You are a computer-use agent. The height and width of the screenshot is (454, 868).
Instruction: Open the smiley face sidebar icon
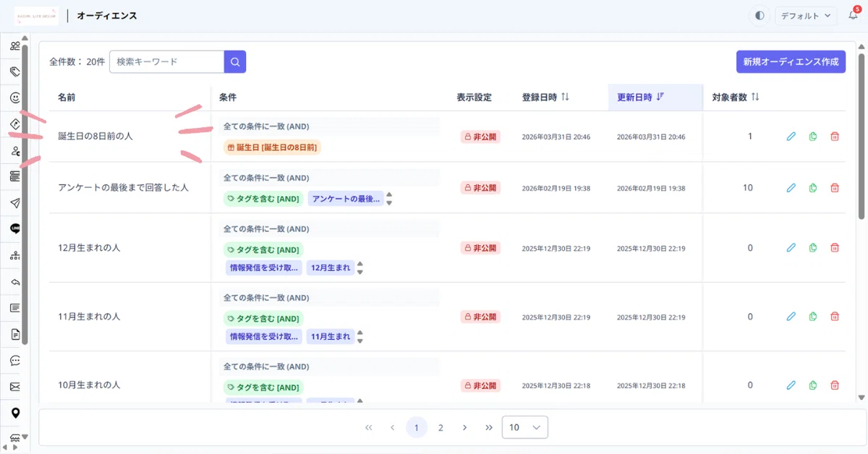pyautogui.click(x=15, y=97)
